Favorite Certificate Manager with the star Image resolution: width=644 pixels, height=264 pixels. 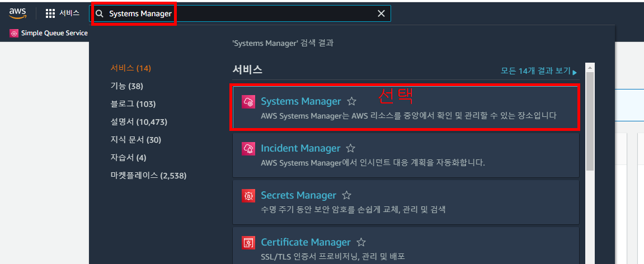coord(361,242)
